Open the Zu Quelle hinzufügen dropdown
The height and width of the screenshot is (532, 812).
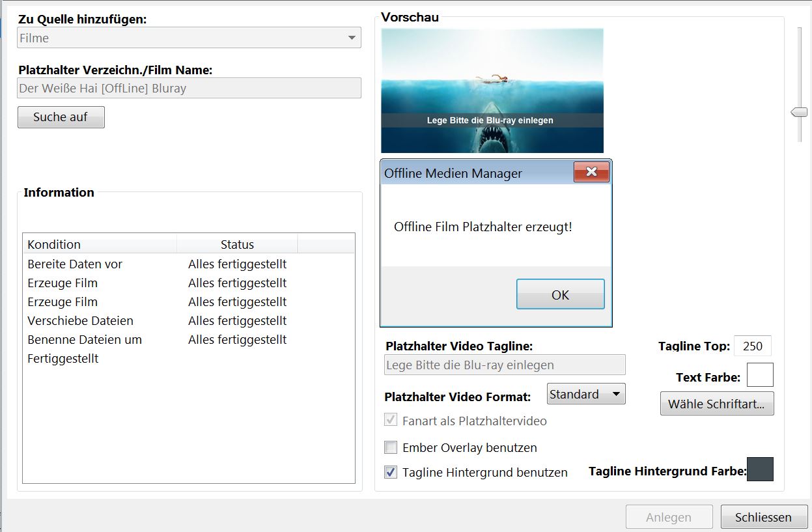(189, 38)
